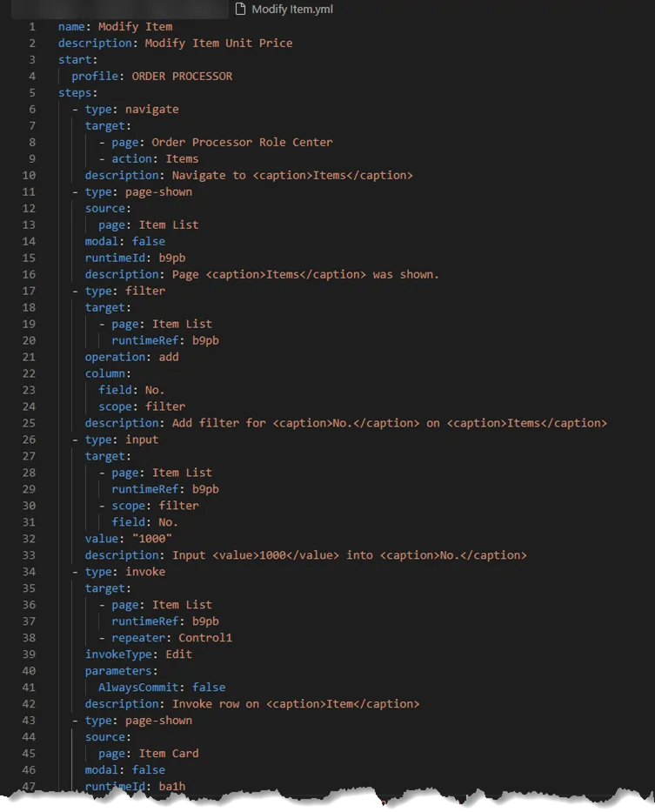This screenshot has width=655, height=812.
Task: Click the file icon beside Modify Item.yml
Action: 240,9
